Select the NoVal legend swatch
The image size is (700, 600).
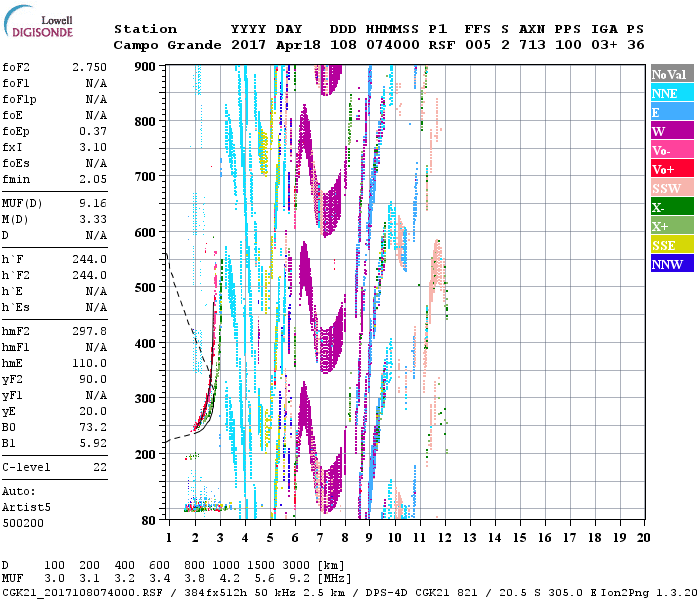point(672,74)
